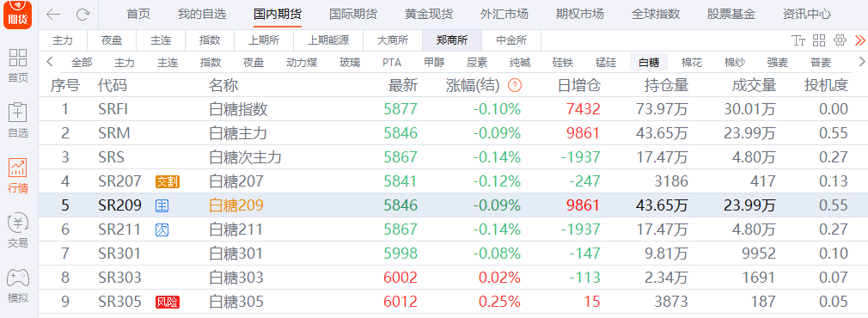
Task: Click the help icon beside 涨幅(结)
Action: point(515,85)
